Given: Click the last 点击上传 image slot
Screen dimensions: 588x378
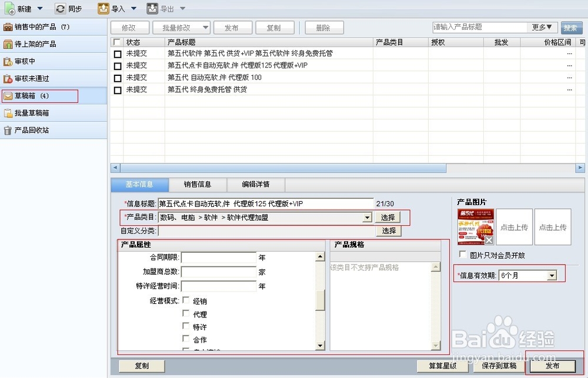Looking at the screenshot, I should point(553,227).
